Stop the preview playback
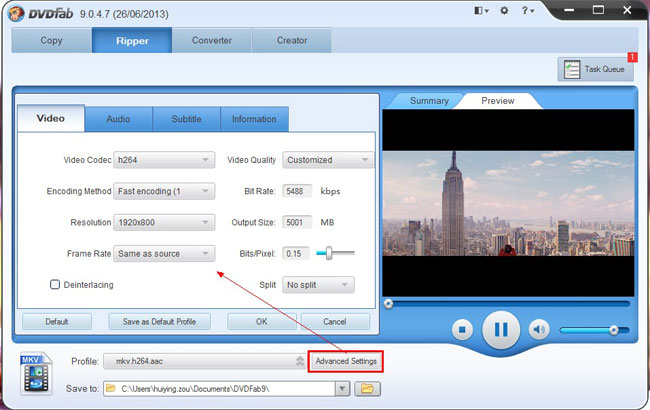Screen dimensions: 650x410 [462, 330]
